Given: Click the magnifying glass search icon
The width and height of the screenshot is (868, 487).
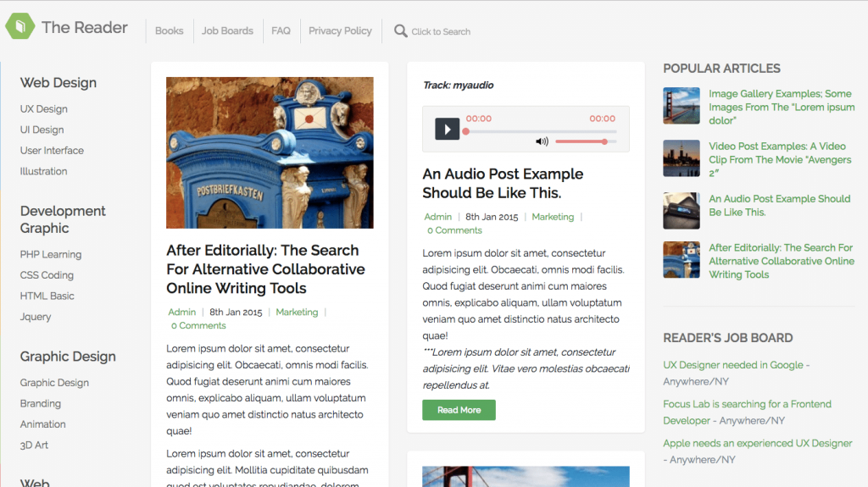Looking at the screenshot, I should 400,31.
